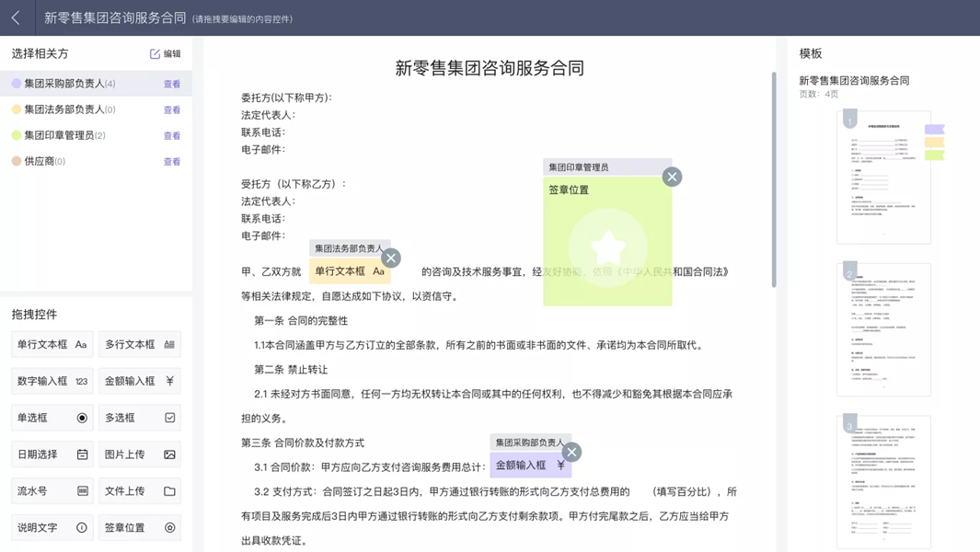Click the back arrow in header
Screen dimensions: 980x552
coord(17,17)
